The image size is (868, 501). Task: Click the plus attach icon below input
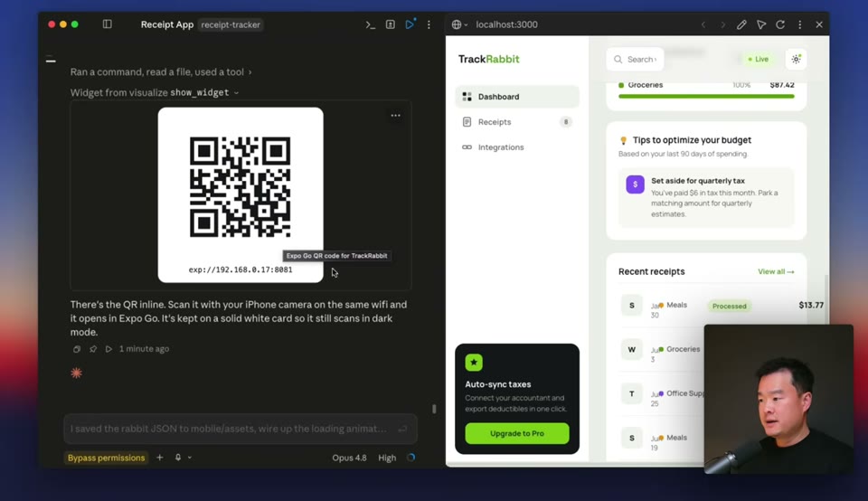click(159, 458)
